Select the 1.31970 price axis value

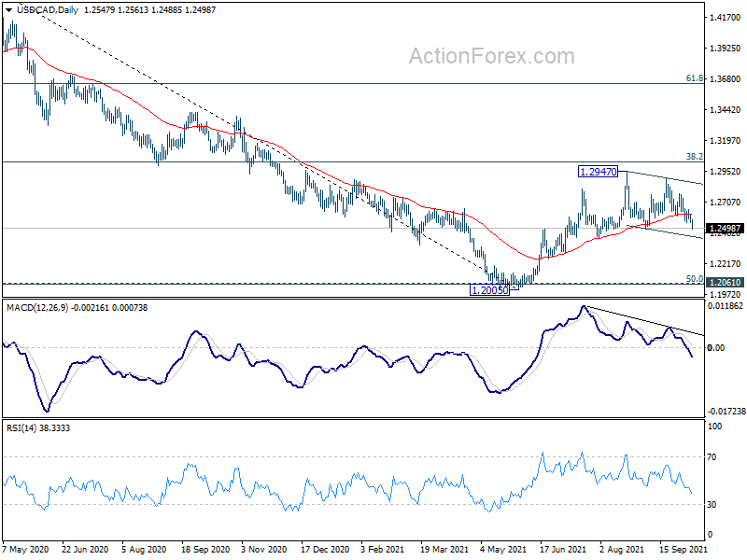click(726, 141)
